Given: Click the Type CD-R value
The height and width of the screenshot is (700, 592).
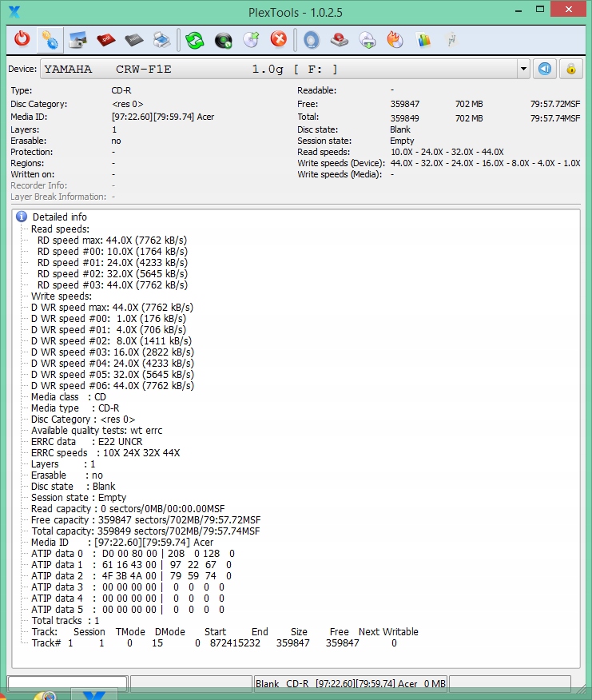Looking at the screenshot, I should tap(121, 90).
